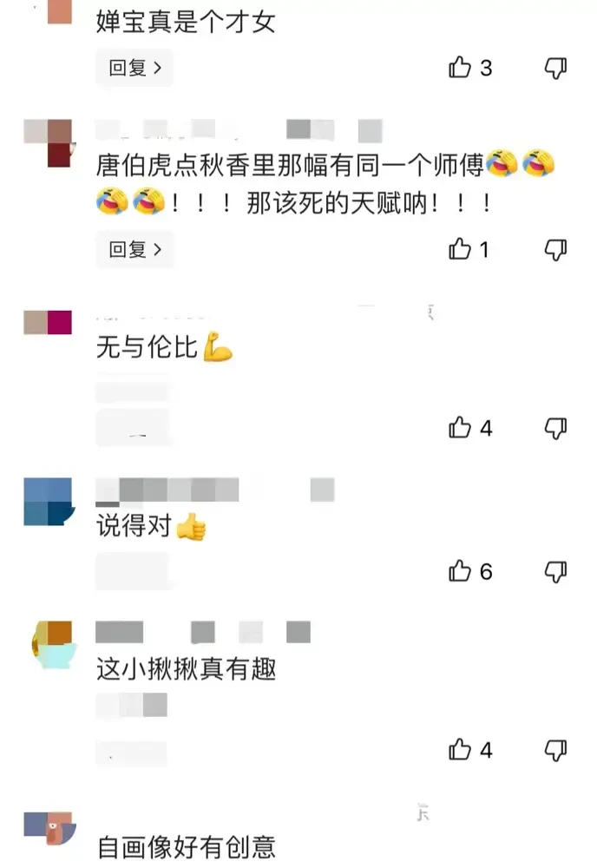Viewport: 597px width, 868px height.
Task: Select the comment text 这小揪揪真有趣
Action: tap(187, 668)
